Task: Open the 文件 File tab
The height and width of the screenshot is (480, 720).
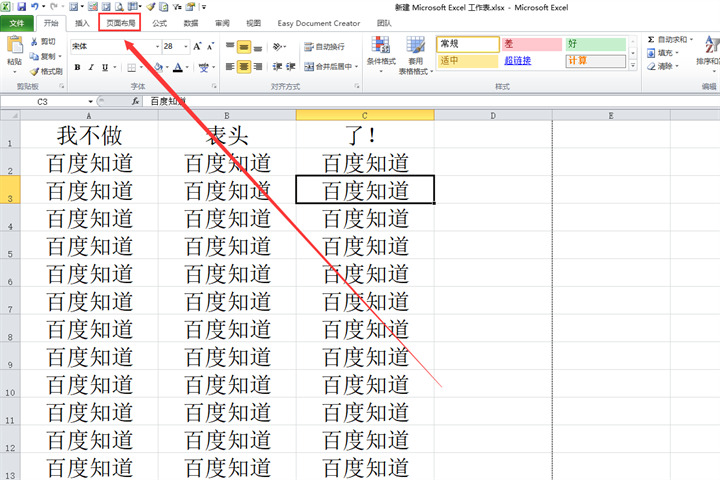Action: (17, 23)
